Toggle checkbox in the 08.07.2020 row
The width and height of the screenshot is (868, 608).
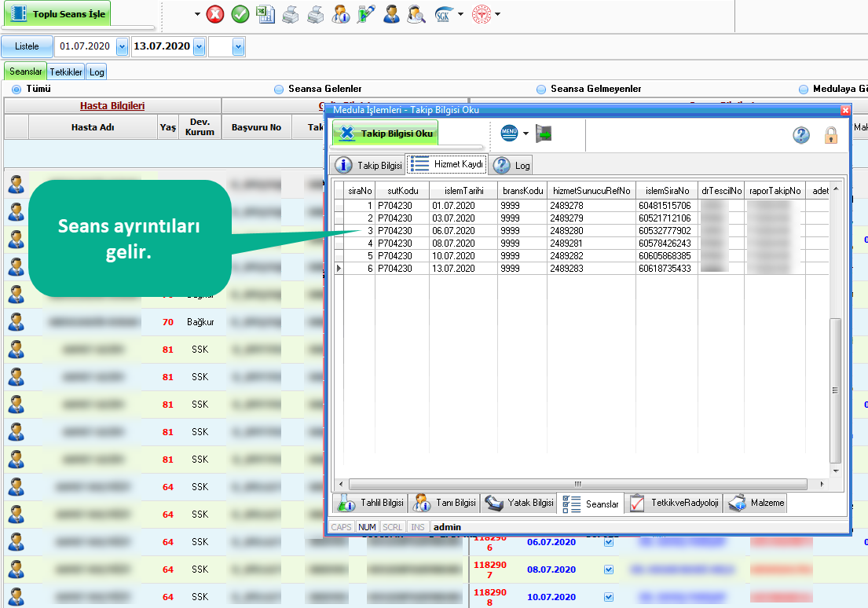click(609, 570)
